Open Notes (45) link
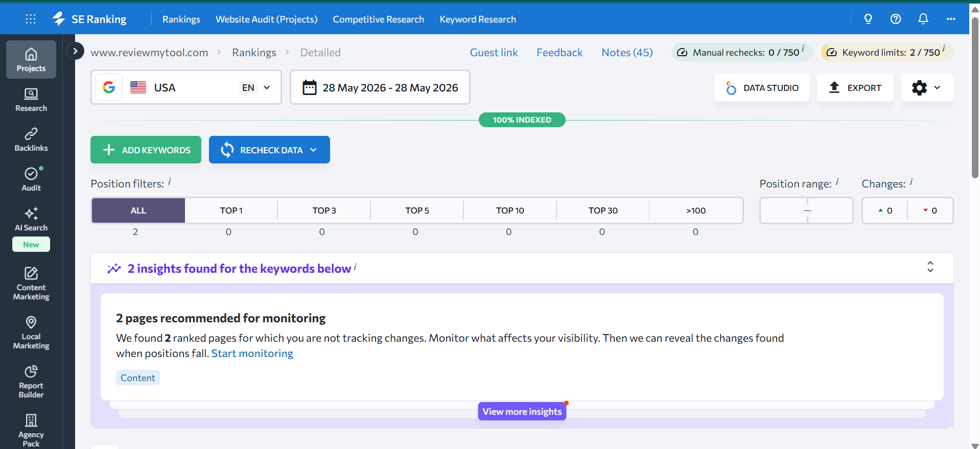This screenshot has height=449, width=980. point(627,52)
